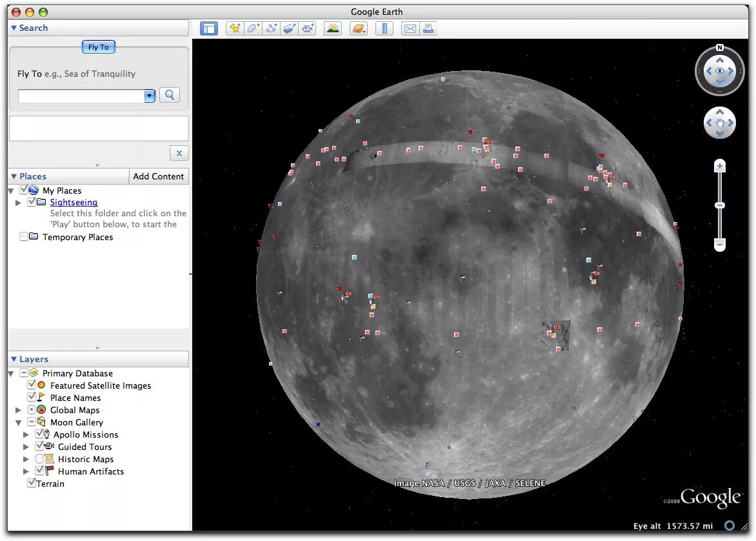Screen dimensions: 756x541
Task: Open the Sightseeing link
Action: [74, 202]
